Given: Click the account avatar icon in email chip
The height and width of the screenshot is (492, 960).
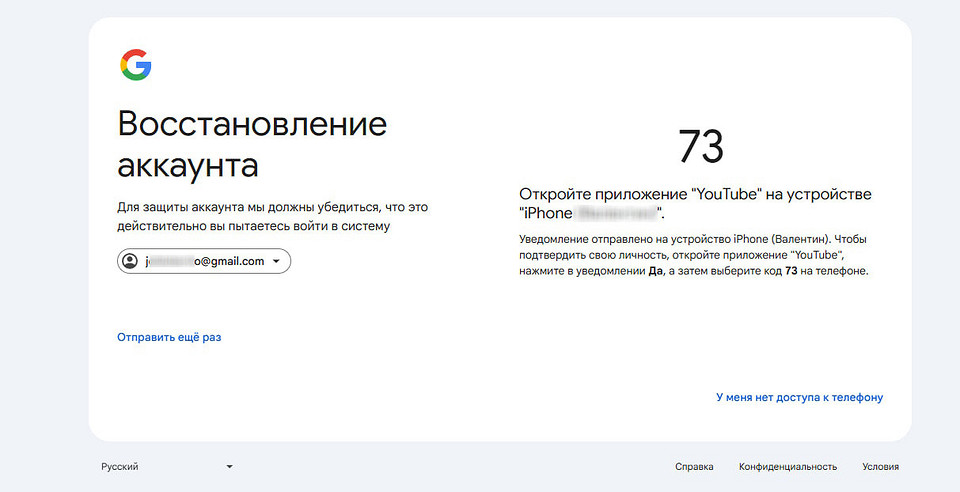Looking at the screenshot, I should tap(130, 261).
